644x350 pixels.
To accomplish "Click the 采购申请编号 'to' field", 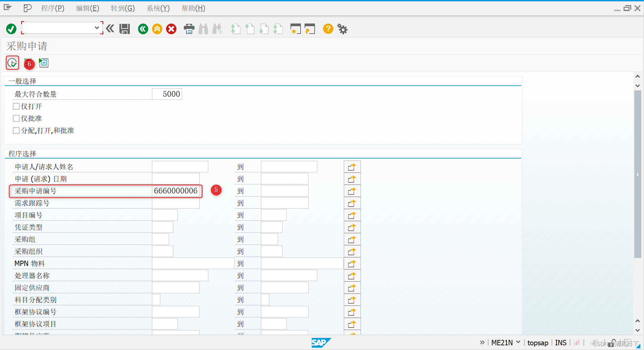I will pyautogui.click(x=285, y=191).
